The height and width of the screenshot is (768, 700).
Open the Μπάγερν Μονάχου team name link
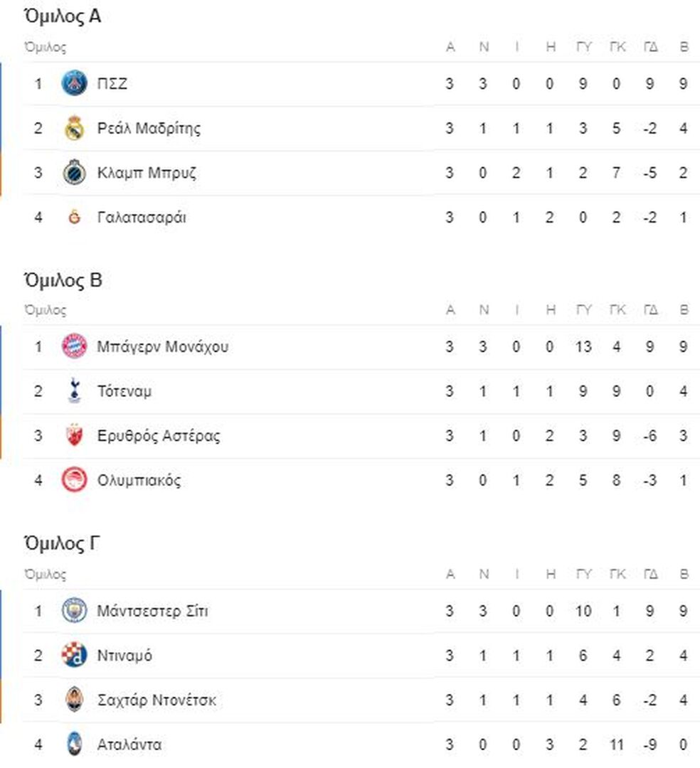(163, 346)
